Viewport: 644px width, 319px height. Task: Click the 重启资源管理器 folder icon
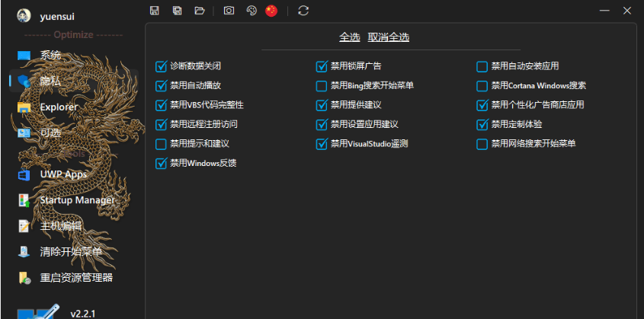tap(24, 278)
